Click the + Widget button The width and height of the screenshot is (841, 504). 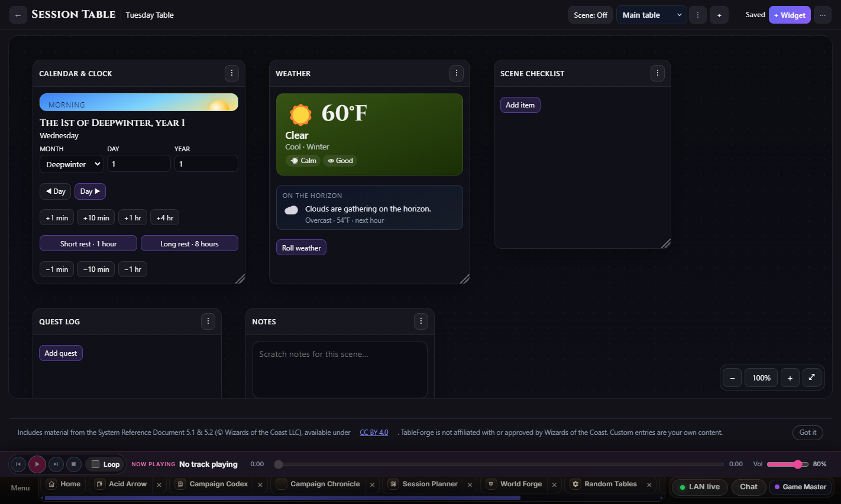790,15
